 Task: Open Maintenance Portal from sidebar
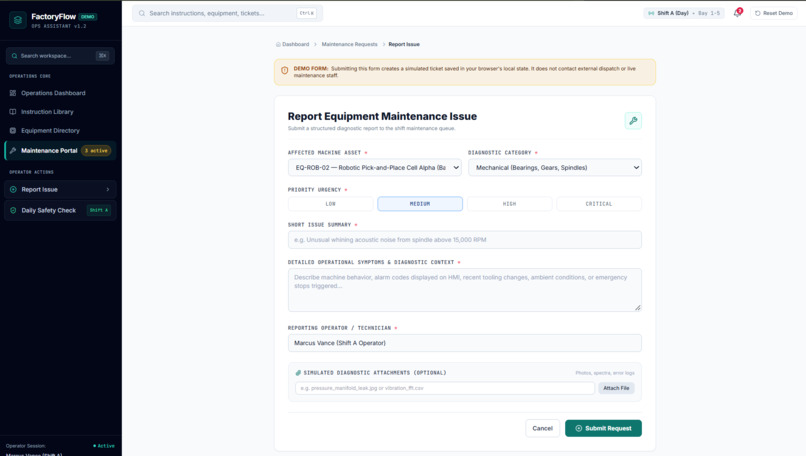pyautogui.click(x=60, y=151)
